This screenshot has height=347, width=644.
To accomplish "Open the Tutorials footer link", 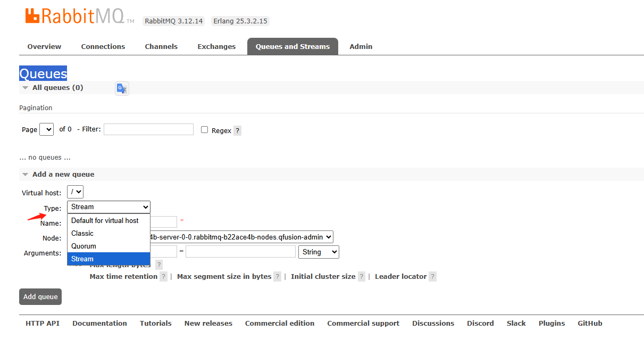I will point(156,323).
